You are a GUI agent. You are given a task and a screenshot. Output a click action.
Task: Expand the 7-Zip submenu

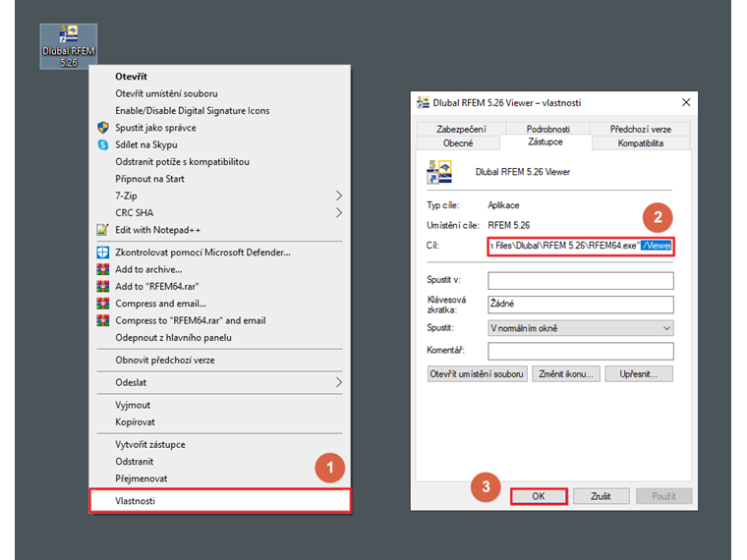point(219,196)
